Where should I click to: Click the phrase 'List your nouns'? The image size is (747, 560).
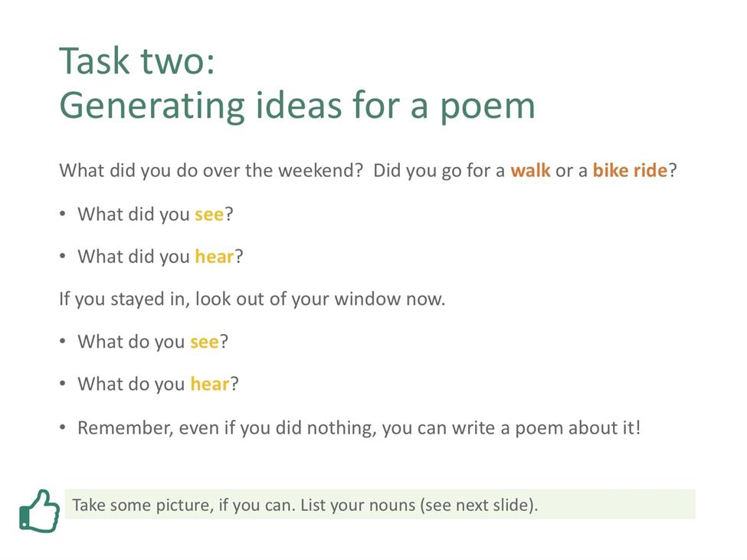coord(358,505)
